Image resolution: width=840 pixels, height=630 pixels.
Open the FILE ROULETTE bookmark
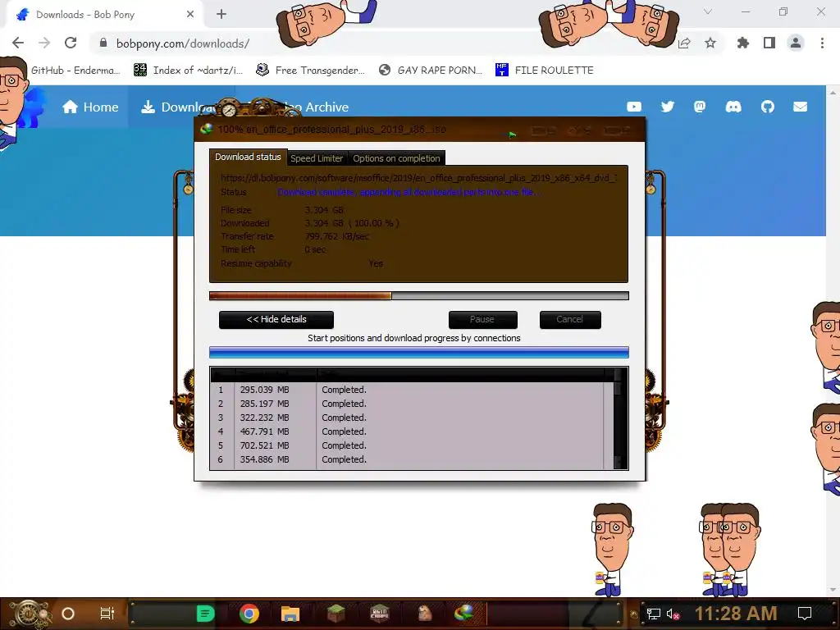point(545,71)
